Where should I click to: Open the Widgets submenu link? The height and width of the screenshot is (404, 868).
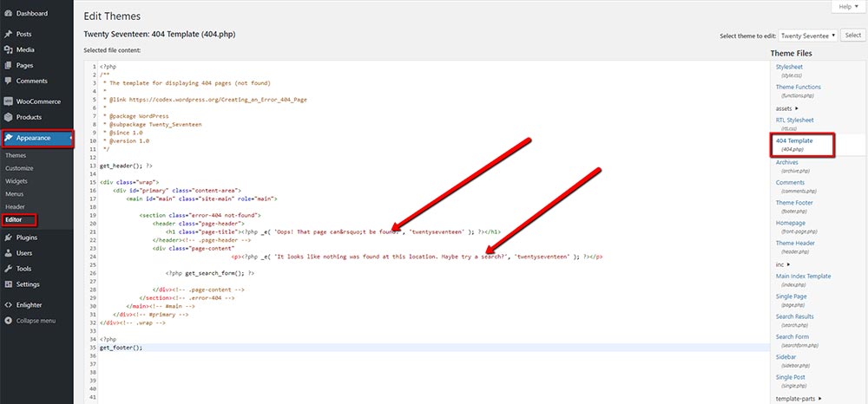(16, 181)
